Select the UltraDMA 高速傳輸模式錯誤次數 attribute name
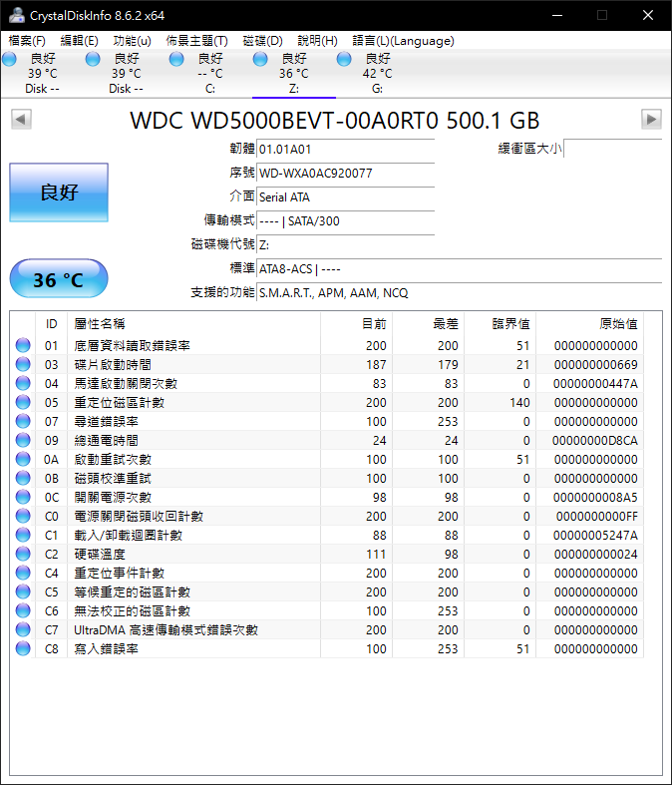This screenshot has height=785, width=672. (167, 629)
